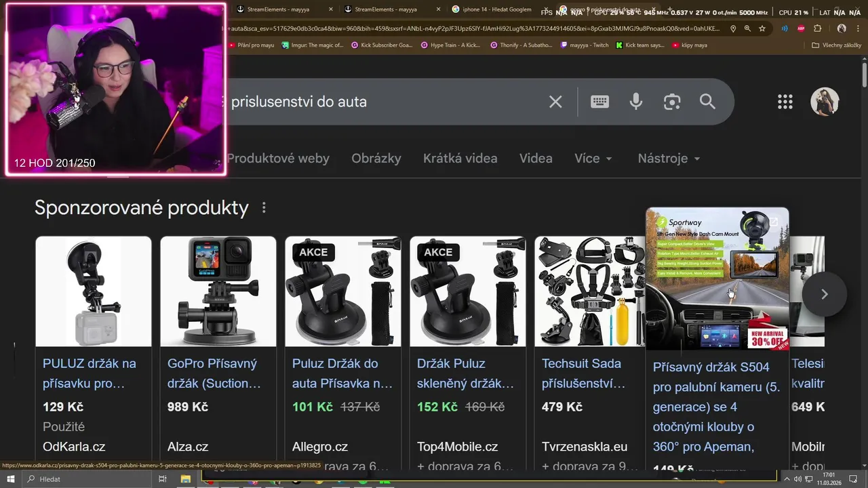Open search by image (Lens) icon
Image resolution: width=868 pixels, height=488 pixels.
(672, 102)
